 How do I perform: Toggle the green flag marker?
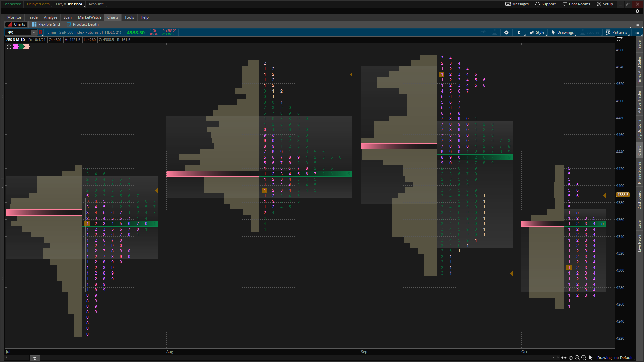coord(21,47)
